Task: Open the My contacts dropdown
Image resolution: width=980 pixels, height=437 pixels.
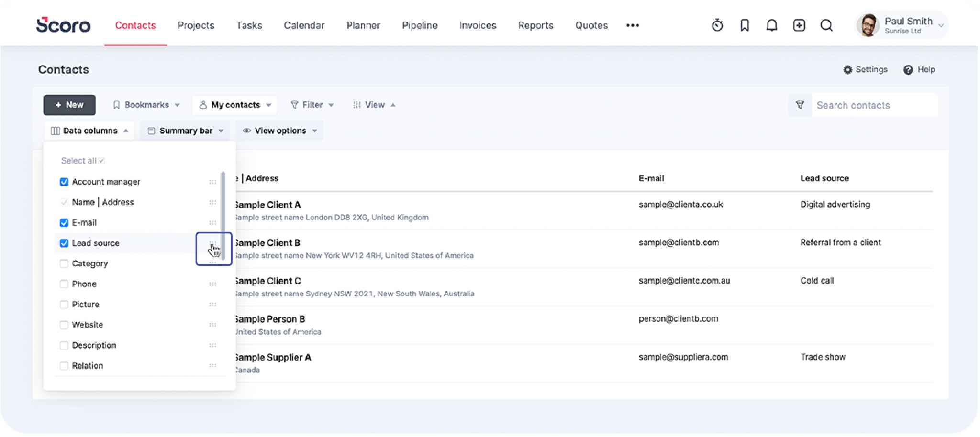Action: (x=234, y=105)
